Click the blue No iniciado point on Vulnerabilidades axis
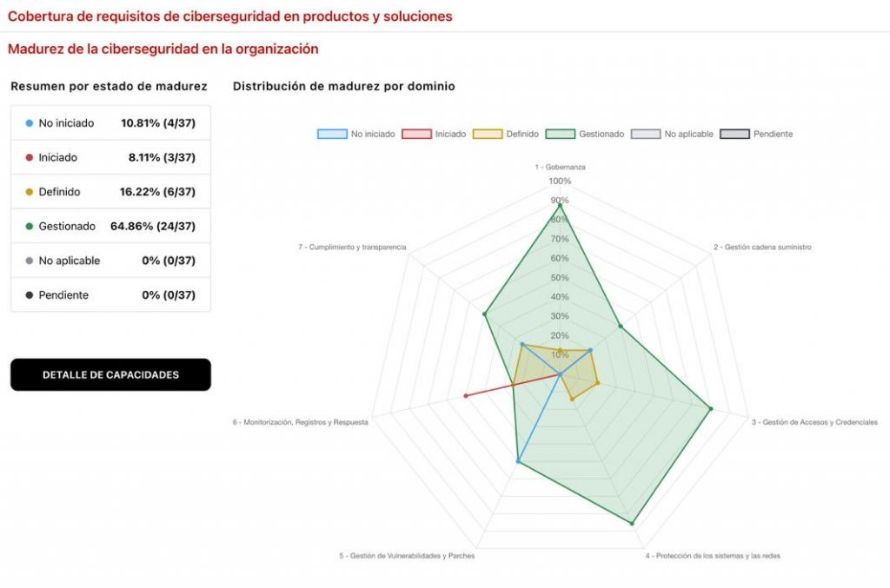Viewport: 890px width, 588px height. point(518,461)
